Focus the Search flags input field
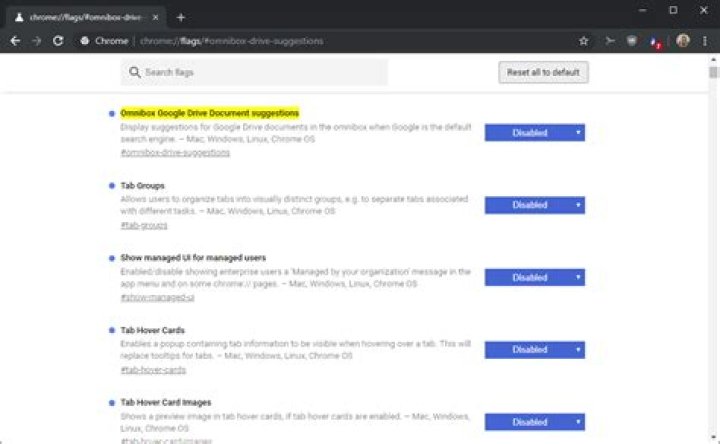This screenshot has height=444, width=720. coord(254,72)
